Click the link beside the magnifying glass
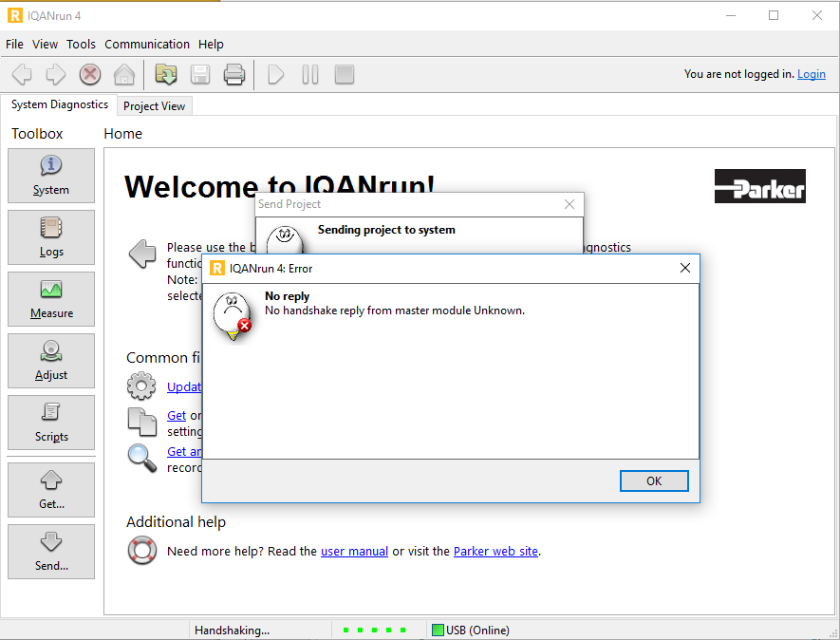The image size is (840, 640). click(184, 451)
